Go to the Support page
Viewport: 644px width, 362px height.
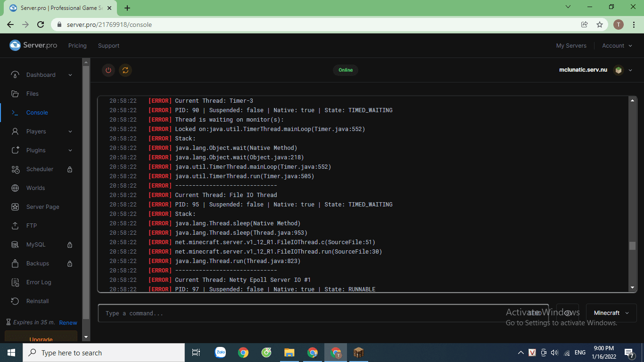point(108,46)
